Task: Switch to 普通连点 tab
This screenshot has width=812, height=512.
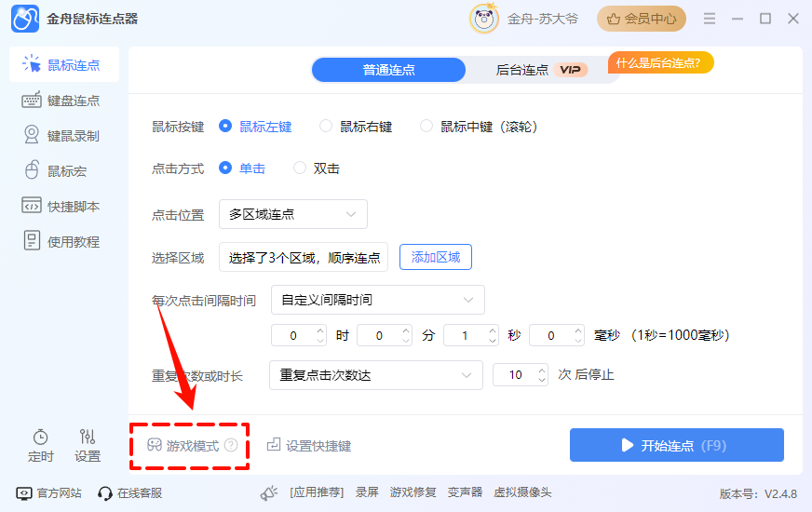Action: tap(388, 70)
